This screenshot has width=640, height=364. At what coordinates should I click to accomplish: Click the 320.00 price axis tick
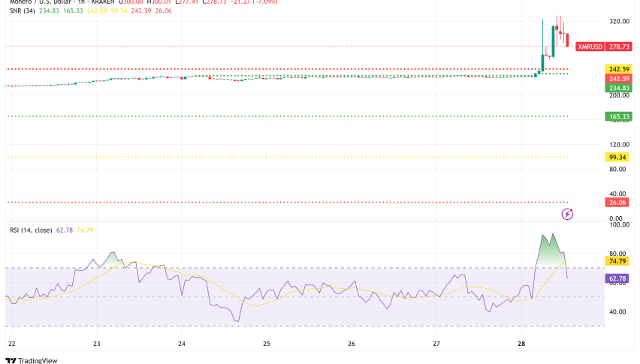[x=619, y=21]
